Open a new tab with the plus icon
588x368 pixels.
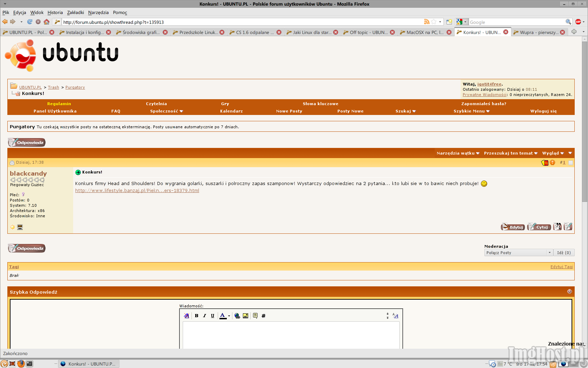(574, 32)
